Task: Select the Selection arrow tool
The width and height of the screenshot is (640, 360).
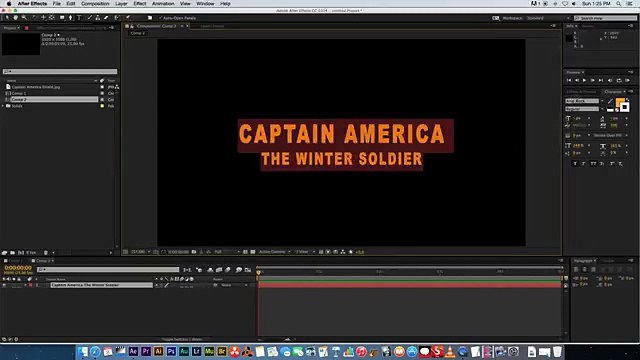Action: point(7,18)
